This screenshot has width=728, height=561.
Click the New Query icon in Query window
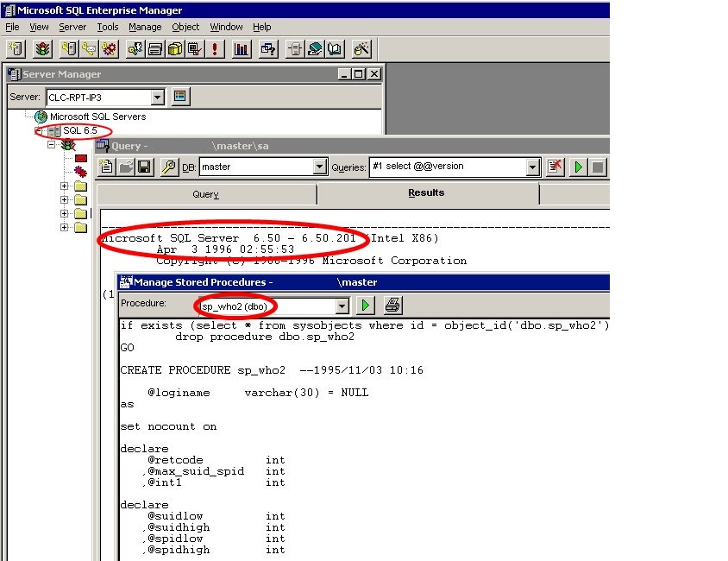point(107,167)
